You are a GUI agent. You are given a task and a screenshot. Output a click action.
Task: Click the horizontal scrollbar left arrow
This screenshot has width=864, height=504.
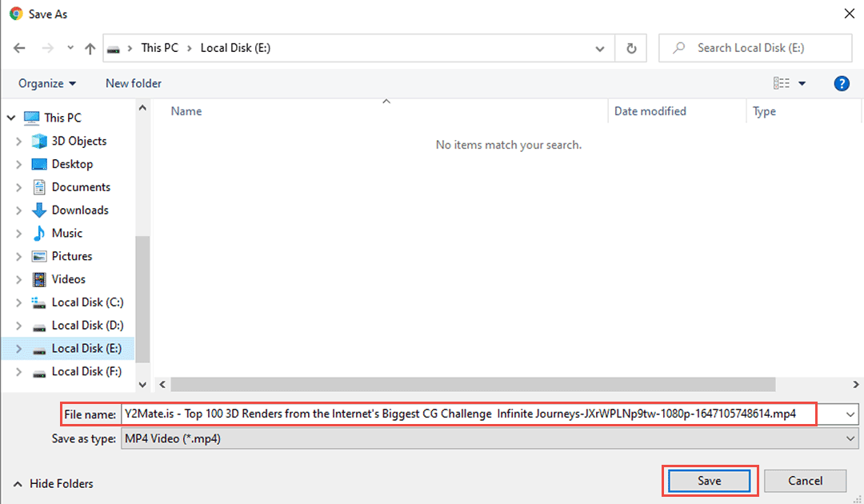(162, 385)
